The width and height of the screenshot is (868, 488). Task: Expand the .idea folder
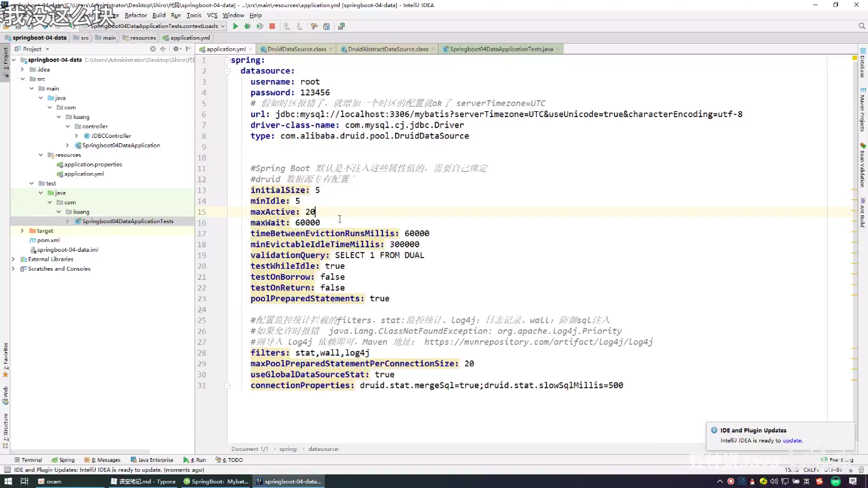(23, 70)
